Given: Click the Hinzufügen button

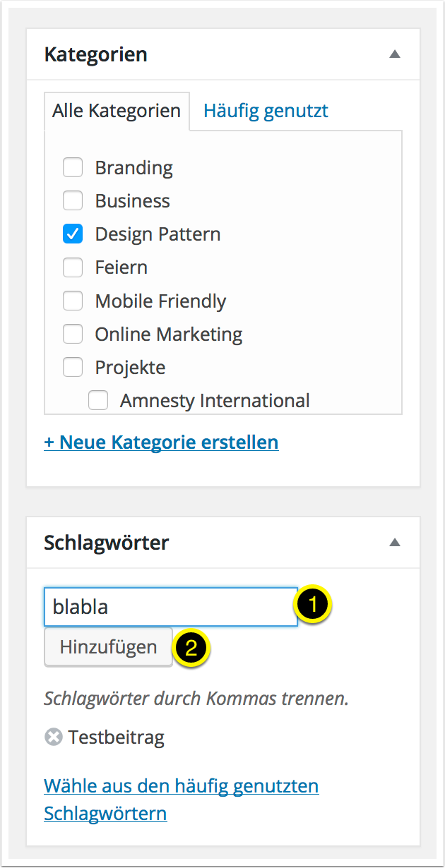Looking at the screenshot, I should (x=108, y=647).
